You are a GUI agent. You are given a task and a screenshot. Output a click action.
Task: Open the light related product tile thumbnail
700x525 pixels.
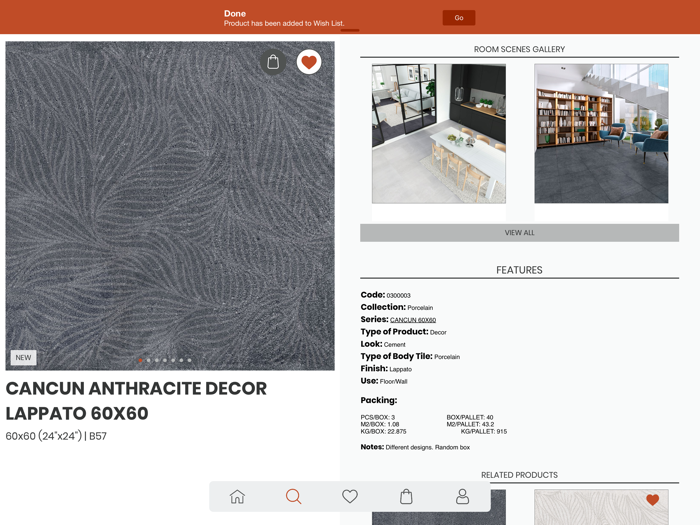tap(601, 508)
